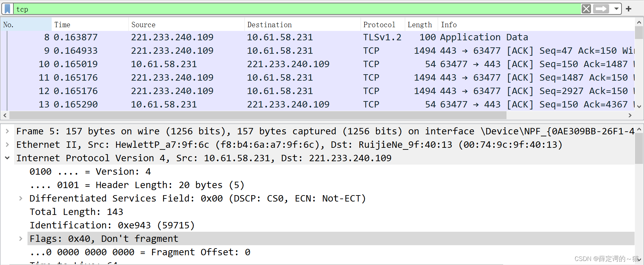Click packet list scroll right arrow
The width and height of the screenshot is (644, 265).
(x=630, y=116)
